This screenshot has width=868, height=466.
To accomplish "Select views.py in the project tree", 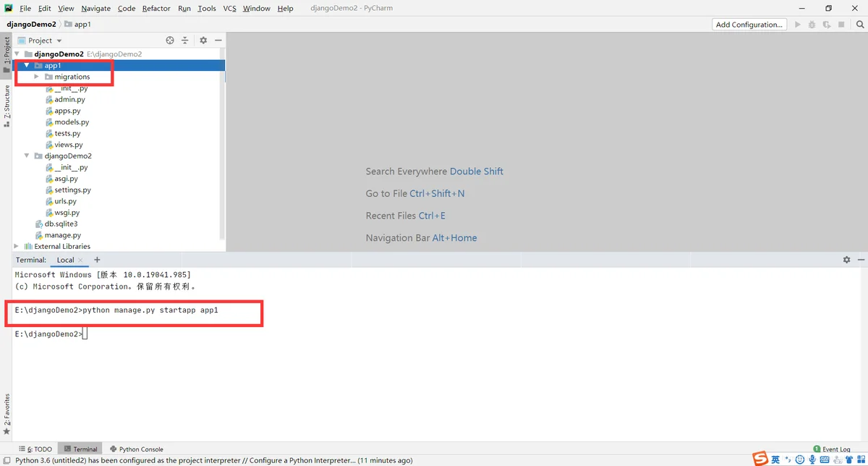I will tap(63, 145).
